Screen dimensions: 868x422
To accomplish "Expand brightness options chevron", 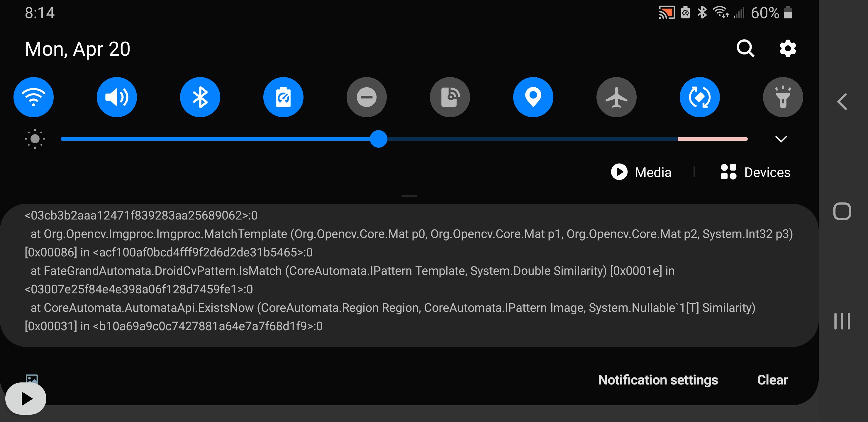I will [x=781, y=139].
